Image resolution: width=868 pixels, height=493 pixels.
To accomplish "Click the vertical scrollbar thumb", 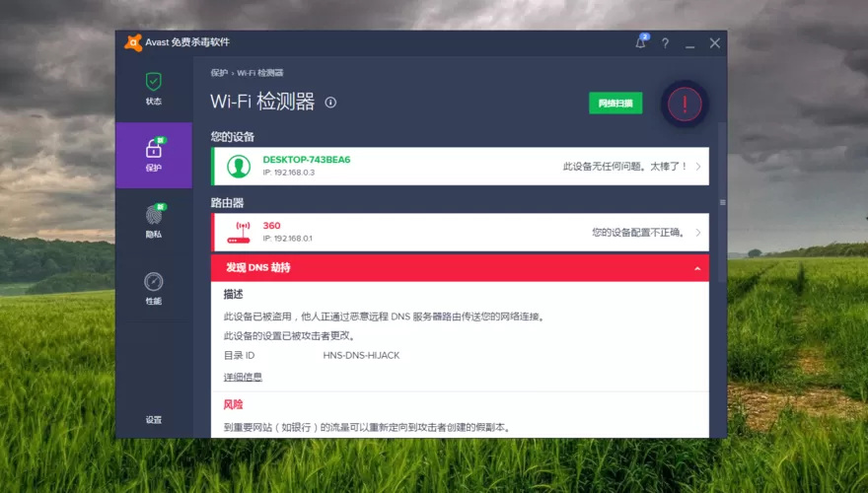I will 722,202.
